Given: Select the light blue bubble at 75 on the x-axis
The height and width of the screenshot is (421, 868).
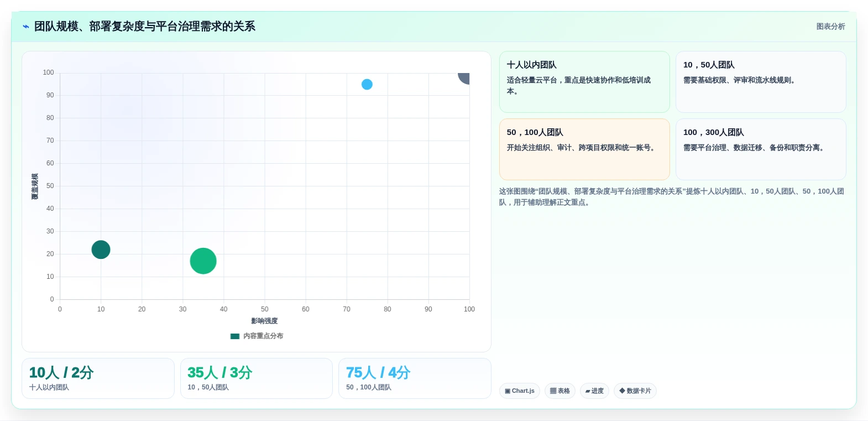Looking at the screenshot, I should pyautogui.click(x=367, y=85).
